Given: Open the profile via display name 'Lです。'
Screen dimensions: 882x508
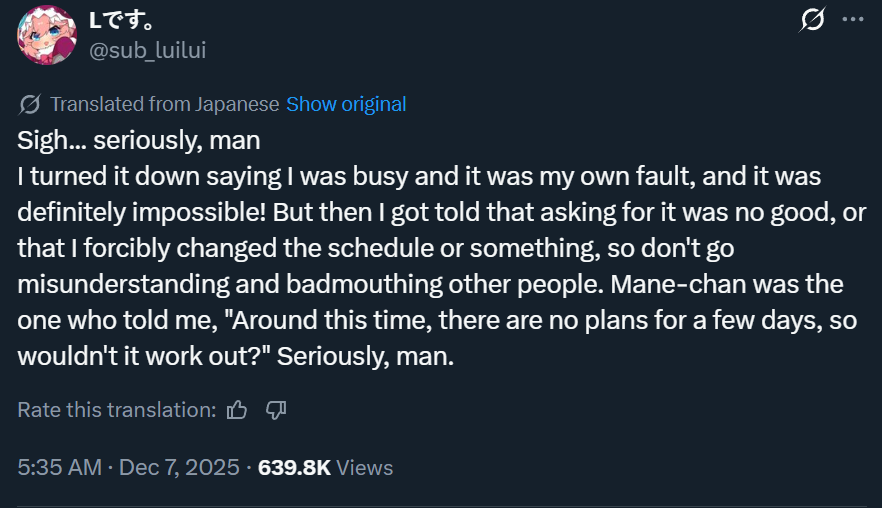Looking at the screenshot, I should click(x=122, y=21).
